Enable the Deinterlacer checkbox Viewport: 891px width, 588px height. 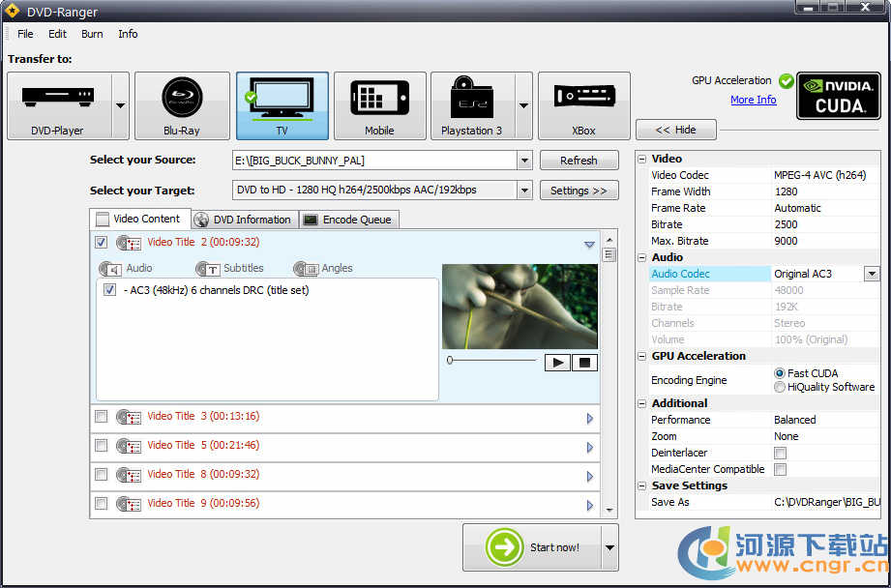tap(780, 453)
